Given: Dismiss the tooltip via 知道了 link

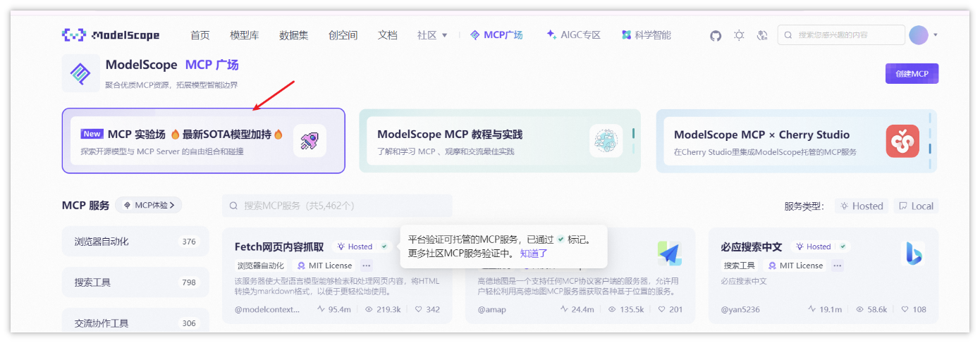Looking at the screenshot, I should [534, 254].
